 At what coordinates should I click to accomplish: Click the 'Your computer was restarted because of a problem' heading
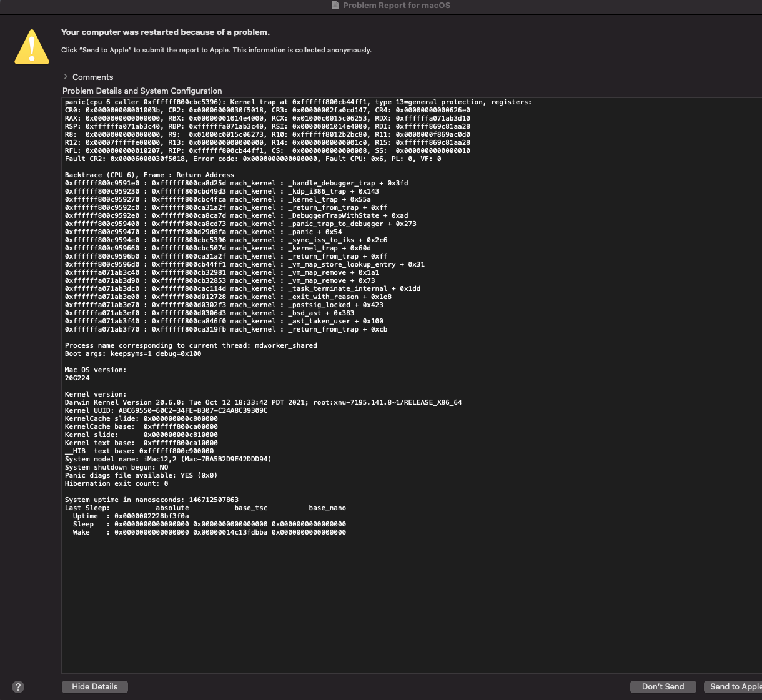point(166,32)
